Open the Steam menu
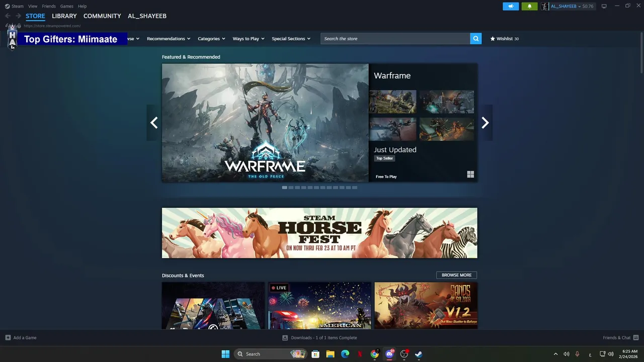This screenshot has width=644, height=362. pyautogui.click(x=18, y=6)
